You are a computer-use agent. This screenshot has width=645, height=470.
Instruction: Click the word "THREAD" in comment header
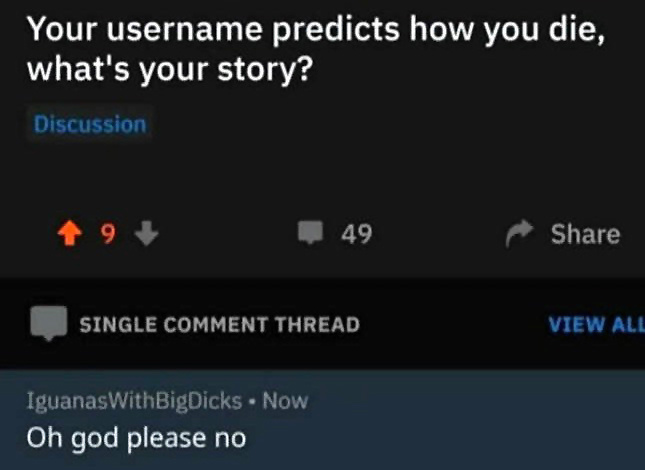[x=316, y=324]
